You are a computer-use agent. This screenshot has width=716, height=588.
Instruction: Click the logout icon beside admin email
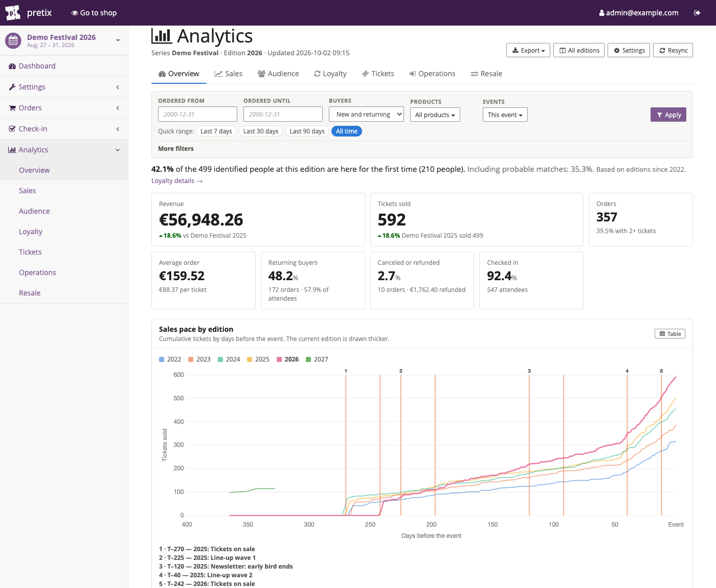coord(697,13)
